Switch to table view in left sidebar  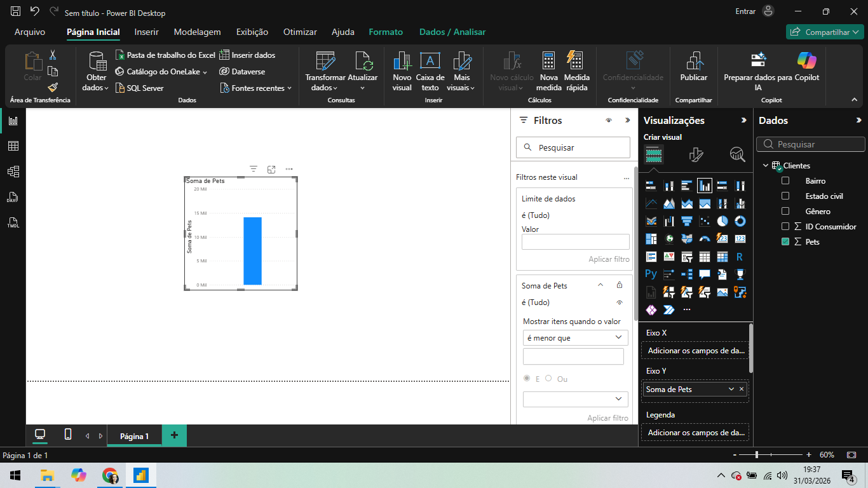[x=13, y=146]
